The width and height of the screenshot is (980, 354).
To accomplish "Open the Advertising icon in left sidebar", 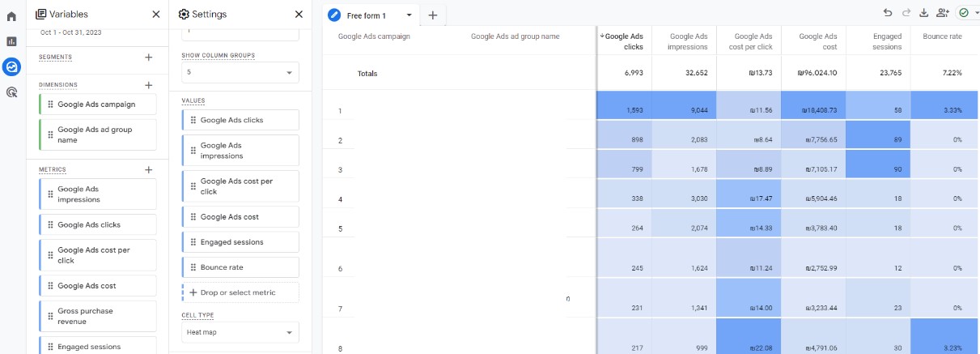I will 11,92.
